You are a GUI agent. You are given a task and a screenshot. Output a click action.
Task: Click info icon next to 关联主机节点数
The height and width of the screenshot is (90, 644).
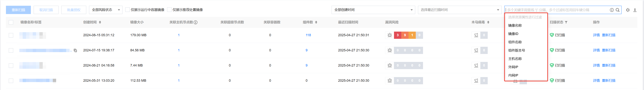click(x=196, y=22)
